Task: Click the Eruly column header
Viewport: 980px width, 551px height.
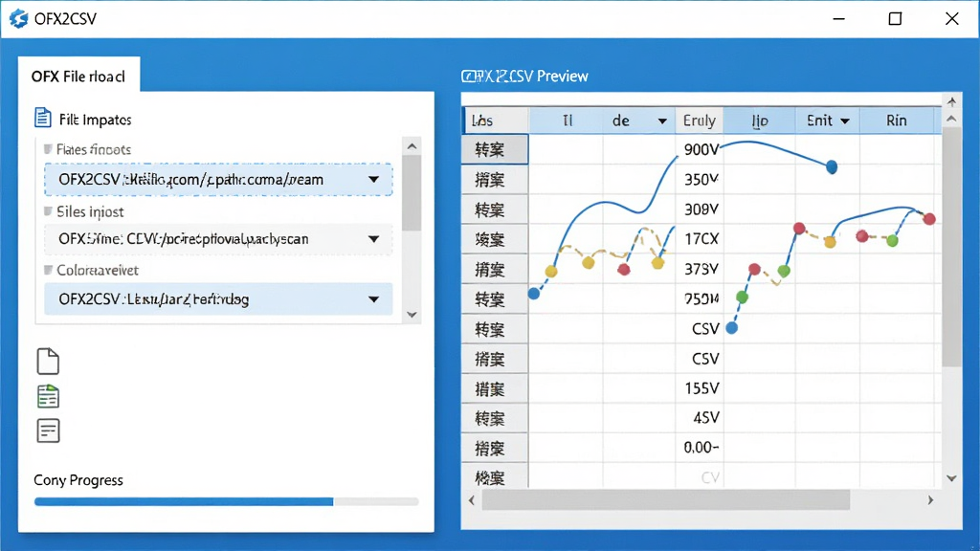Action: pos(699,121)
